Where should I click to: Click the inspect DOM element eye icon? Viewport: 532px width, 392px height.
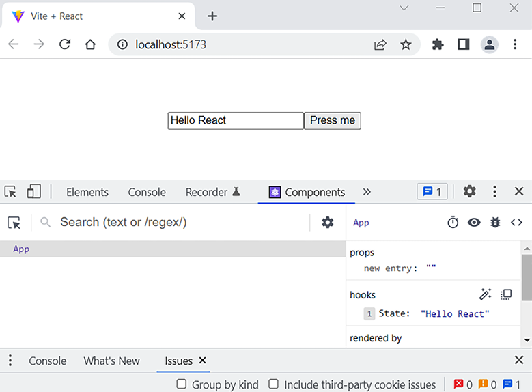pos(474,223)
